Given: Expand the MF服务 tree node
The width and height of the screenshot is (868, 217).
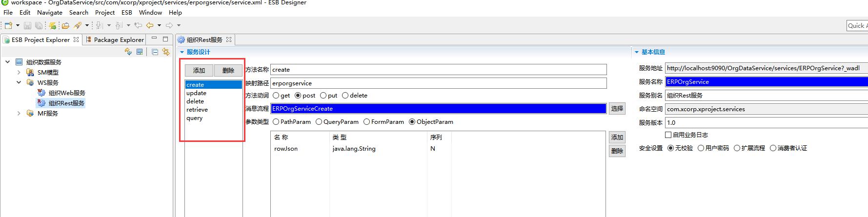Looking at the screenshot, I should point(19,113).
